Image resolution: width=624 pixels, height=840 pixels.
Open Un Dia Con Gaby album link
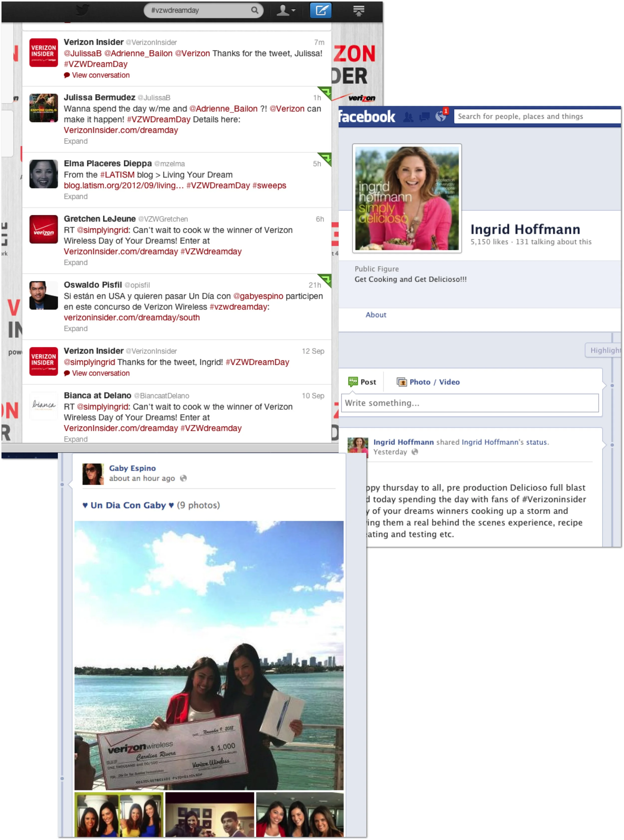[128, 505]
